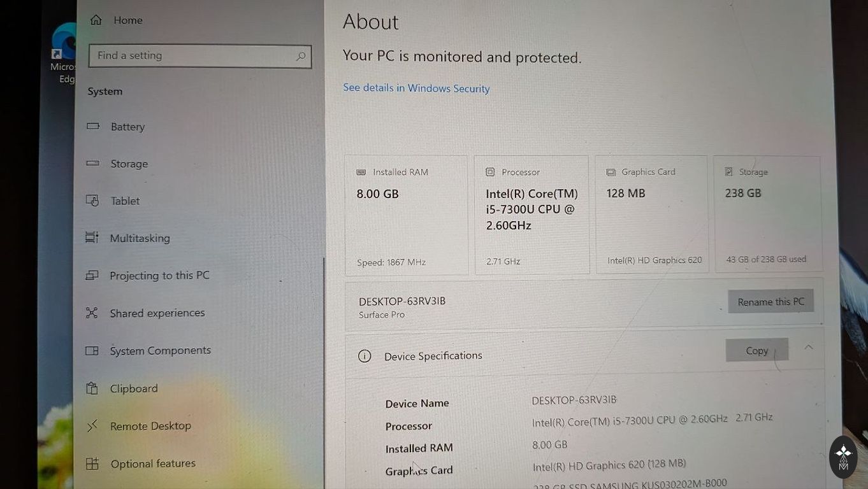Open the Projecting to this PC icon
Screen dimensions: 868x489
click(x=92, y=275)
